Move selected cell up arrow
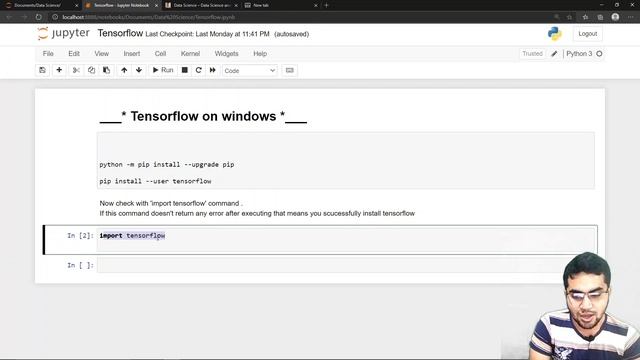640x360 pixels. 124,70
